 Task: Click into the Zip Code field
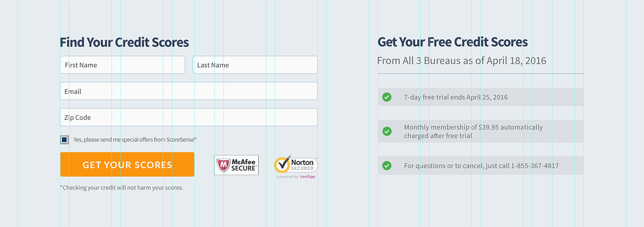click(x=189, y=117)
